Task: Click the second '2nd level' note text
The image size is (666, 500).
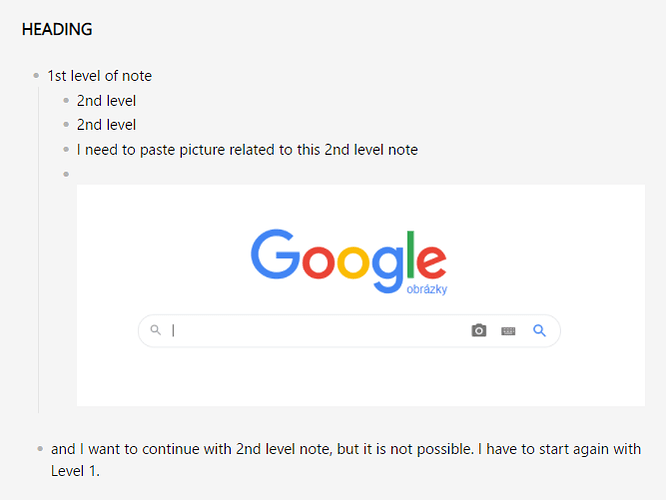Action: click(106, 125)
